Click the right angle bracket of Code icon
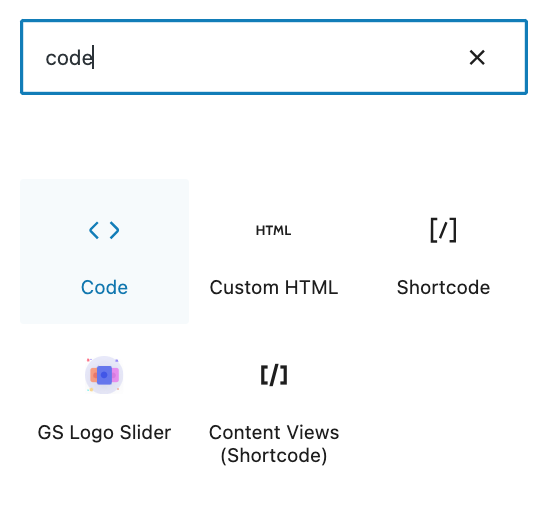The height and width of the screenshot is (506, 552). point(114,230)
